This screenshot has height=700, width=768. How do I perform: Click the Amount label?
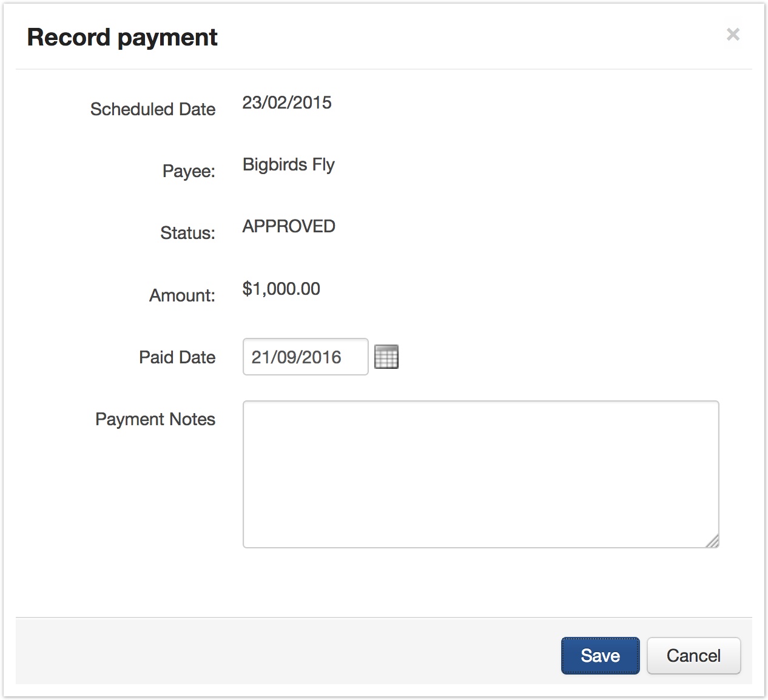pyautogui.click(x=182, y=295)
